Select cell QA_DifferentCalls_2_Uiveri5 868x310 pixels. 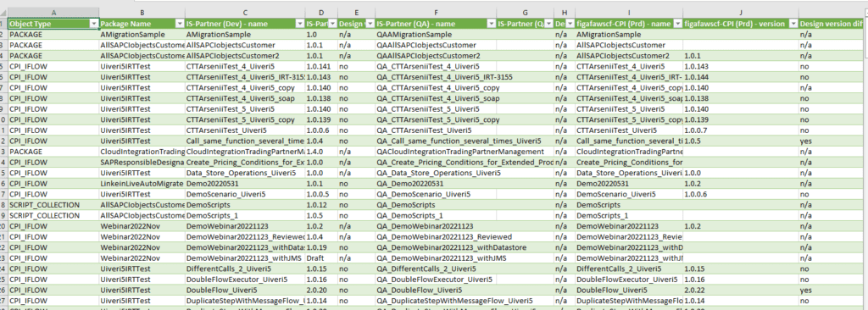(436, 269)
